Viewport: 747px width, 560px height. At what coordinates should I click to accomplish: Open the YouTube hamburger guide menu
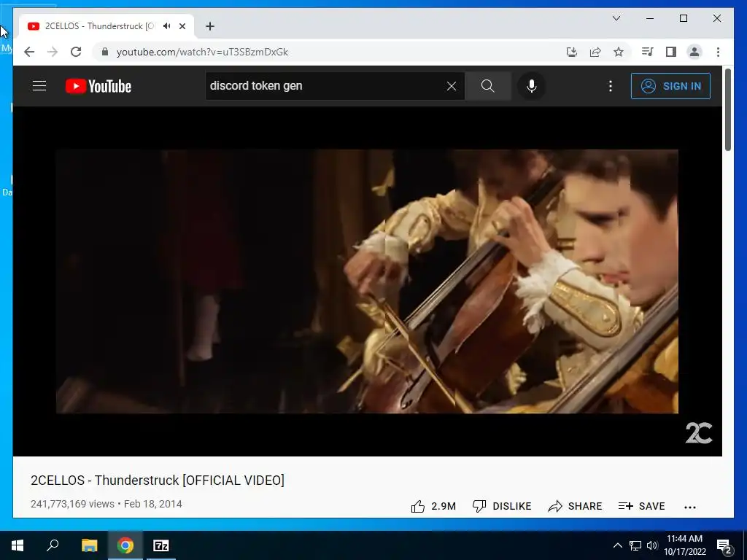tap(39, 86)
